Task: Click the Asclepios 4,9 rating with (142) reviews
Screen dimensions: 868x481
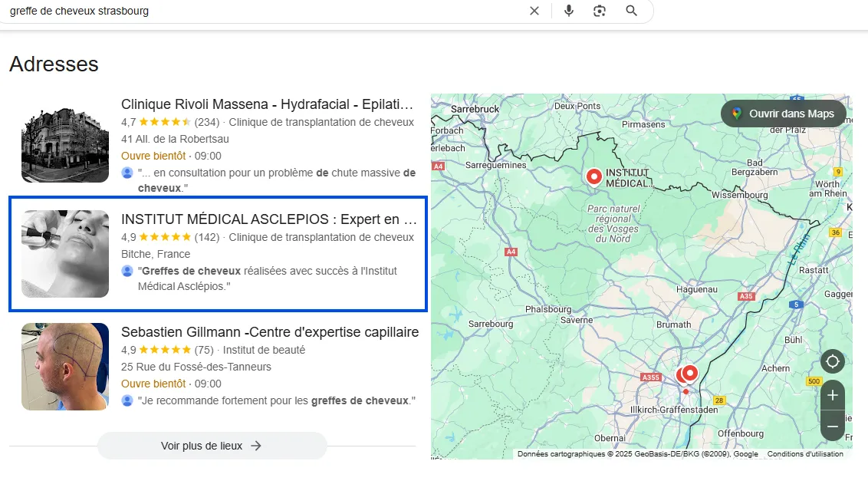Action: pos(170,237)
